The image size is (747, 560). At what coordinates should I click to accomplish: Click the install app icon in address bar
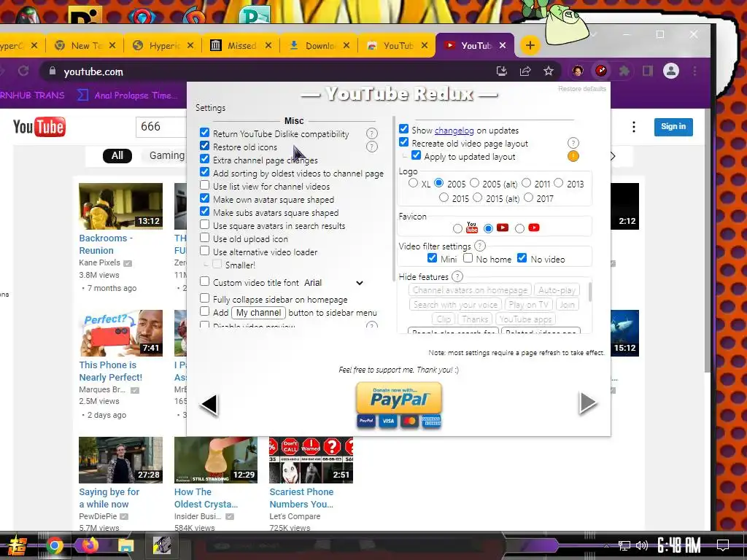[x=501, y=71]
